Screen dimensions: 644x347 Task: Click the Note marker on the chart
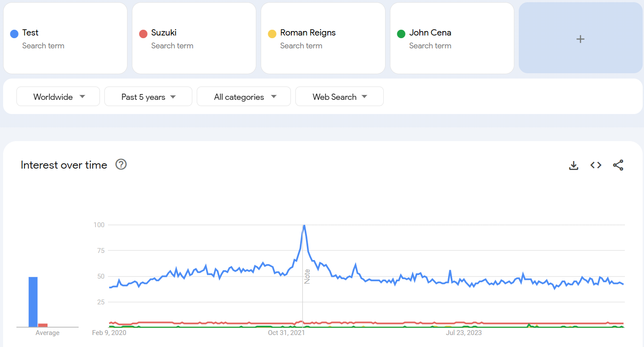[x=307, y=276]
